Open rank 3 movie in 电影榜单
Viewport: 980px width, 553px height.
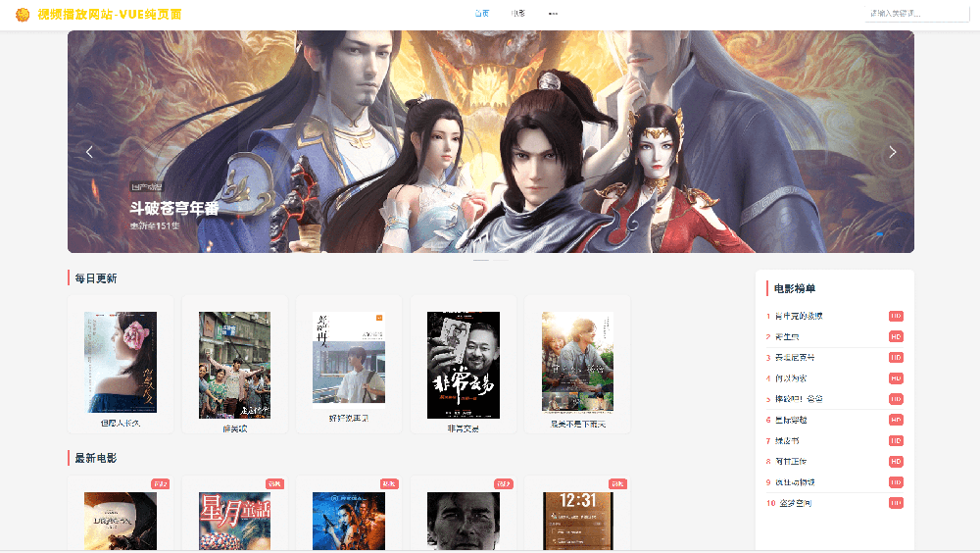coord(795,357)
